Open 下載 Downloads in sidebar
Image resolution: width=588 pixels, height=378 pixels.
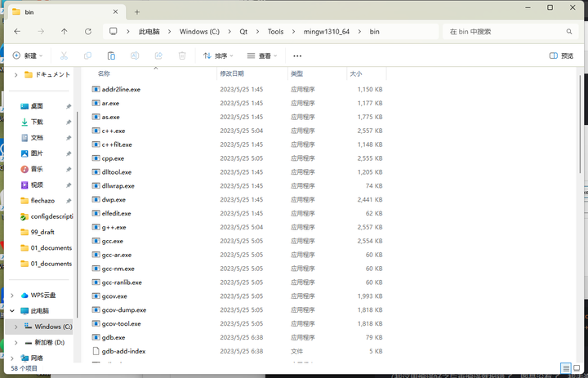coord(37,122)
